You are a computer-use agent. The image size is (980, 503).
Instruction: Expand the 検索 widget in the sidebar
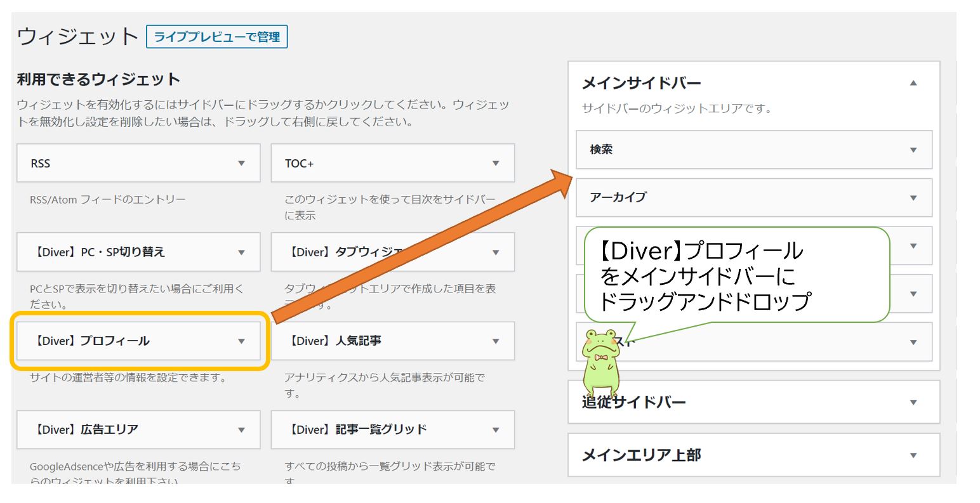pyautogui.click(x=913, y=150)
